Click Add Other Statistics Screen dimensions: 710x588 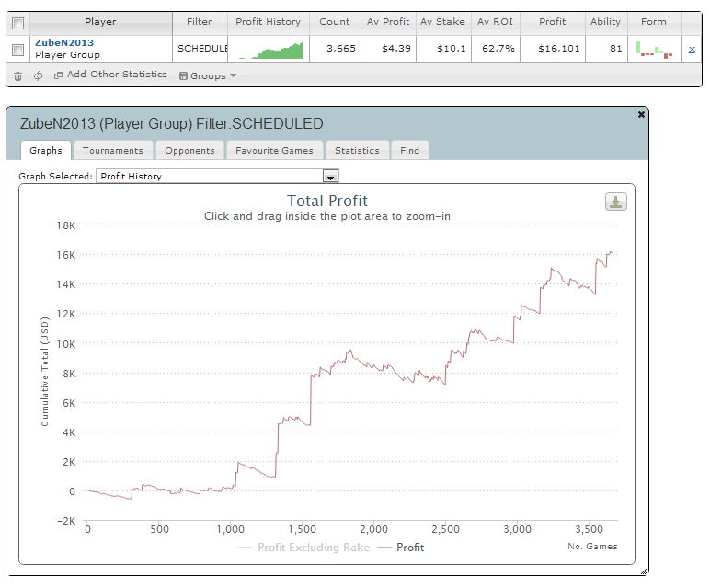[110, 75]
